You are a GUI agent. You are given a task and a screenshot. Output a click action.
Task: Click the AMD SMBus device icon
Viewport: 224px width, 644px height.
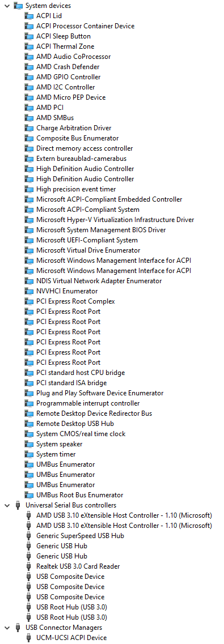[29, 118]
